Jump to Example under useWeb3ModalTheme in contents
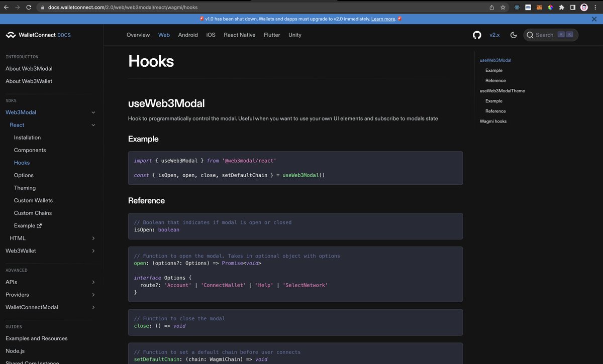This screenshot has width=603, height=364. 494,101
